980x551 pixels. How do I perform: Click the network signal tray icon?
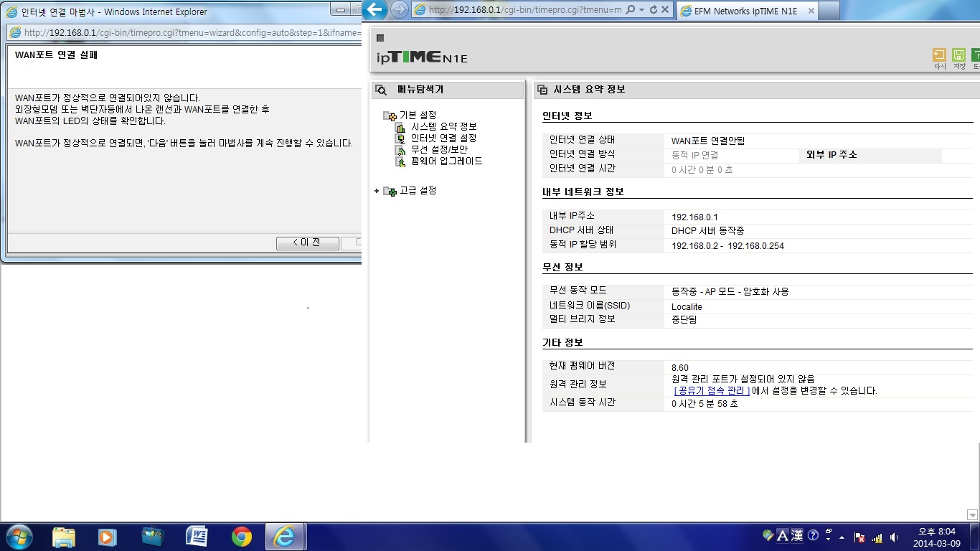[x=877, y=537]
